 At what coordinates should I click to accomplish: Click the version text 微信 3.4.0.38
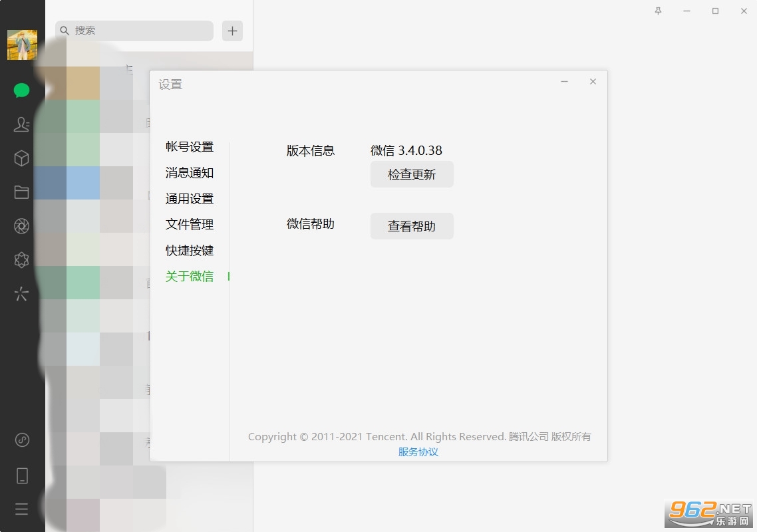pos(406,150)
